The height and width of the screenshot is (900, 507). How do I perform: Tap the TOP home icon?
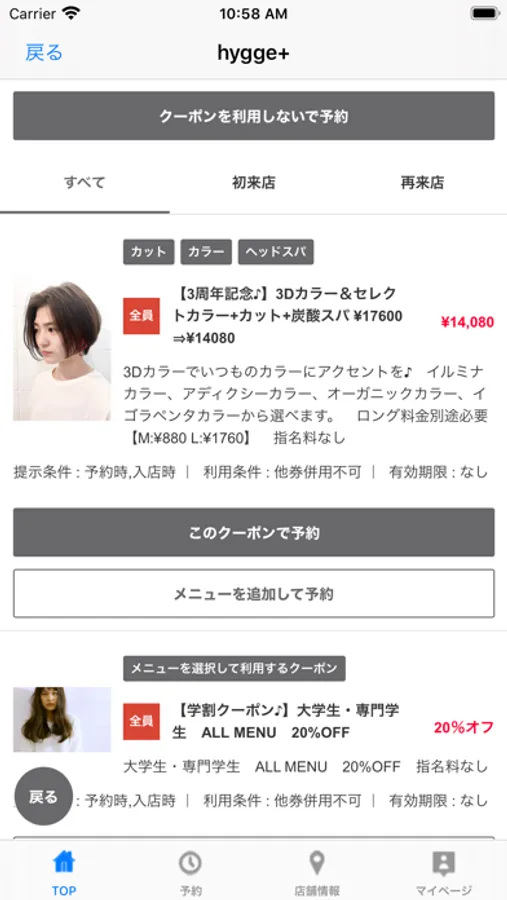[64, 863]
